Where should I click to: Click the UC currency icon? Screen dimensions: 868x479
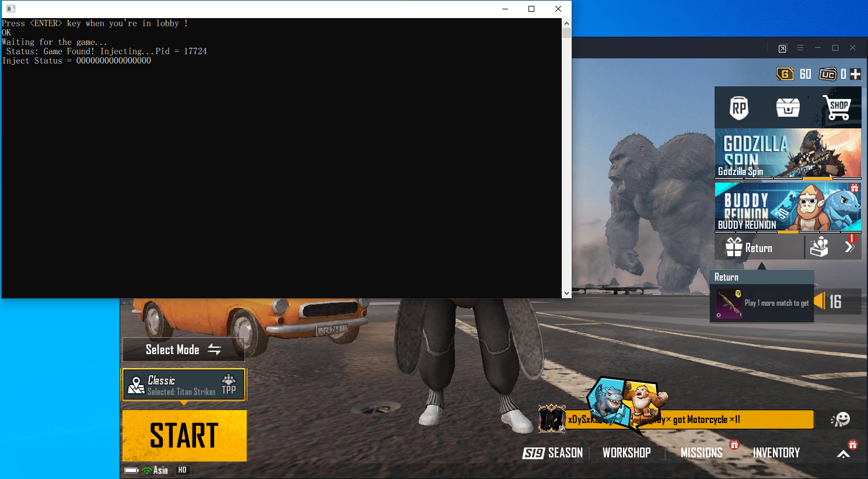click(x=828, y=74)
